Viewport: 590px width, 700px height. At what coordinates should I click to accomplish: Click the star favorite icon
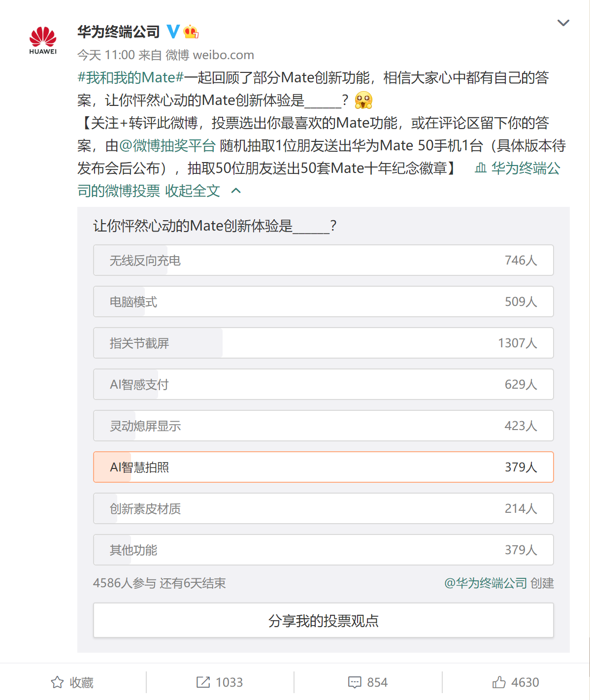click(x=57, y=682)
